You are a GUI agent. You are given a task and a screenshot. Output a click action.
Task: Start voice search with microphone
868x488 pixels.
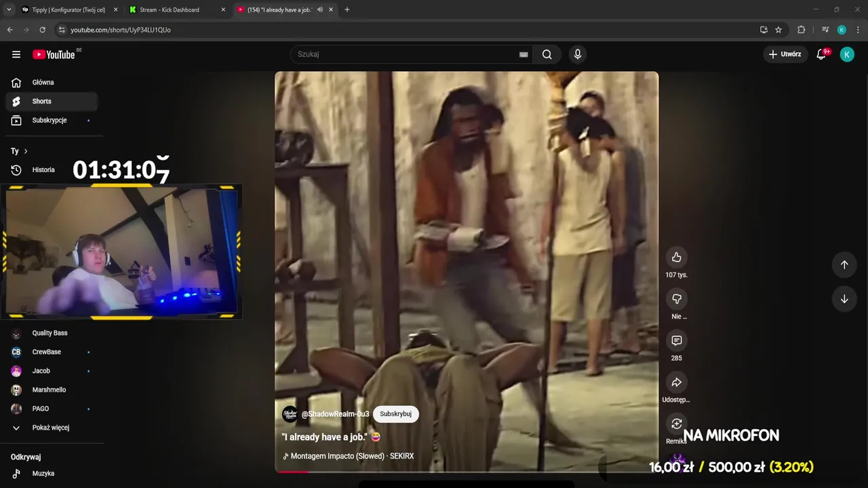pyautogui.click(x=578, y=54)
